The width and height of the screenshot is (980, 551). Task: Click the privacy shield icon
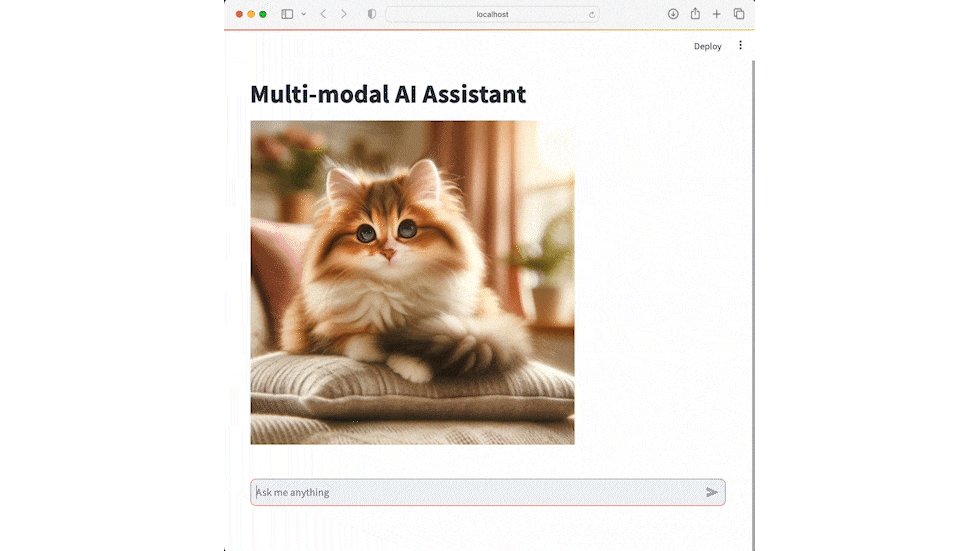click(372, 14)
